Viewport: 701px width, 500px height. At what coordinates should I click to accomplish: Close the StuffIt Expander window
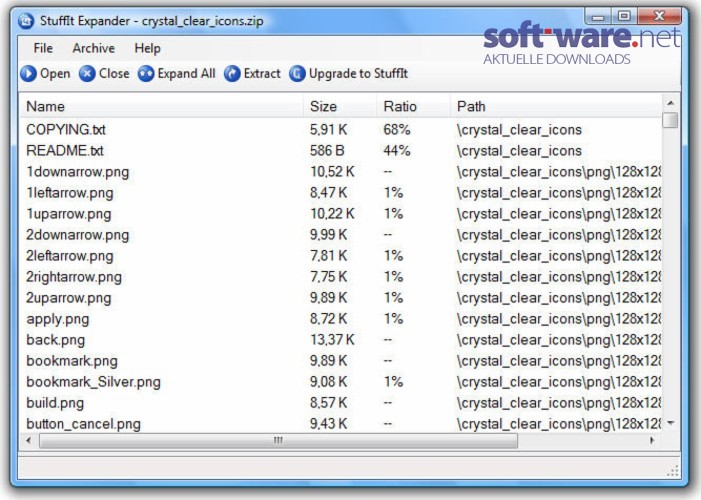click(659, 17)
